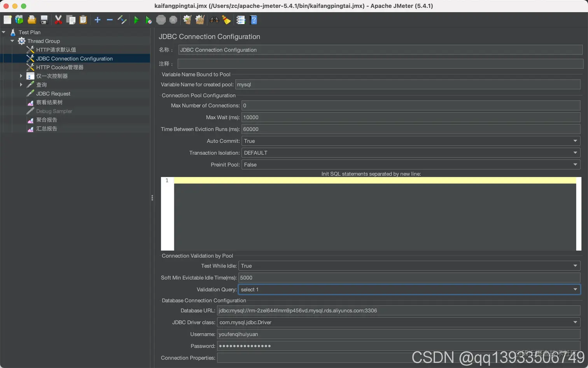Click the Variable Name for created pool field
The image size is (588, 368).
point(408,85)
